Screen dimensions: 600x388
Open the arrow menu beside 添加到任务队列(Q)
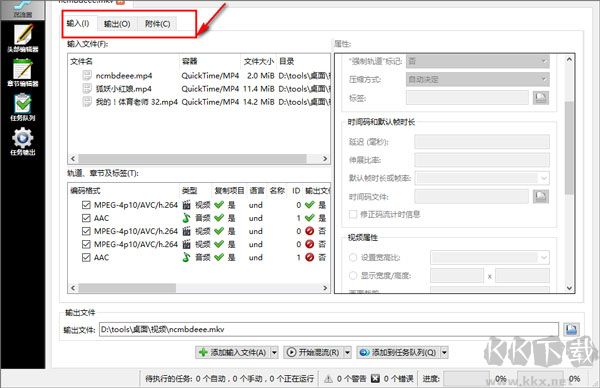[444, 352]
